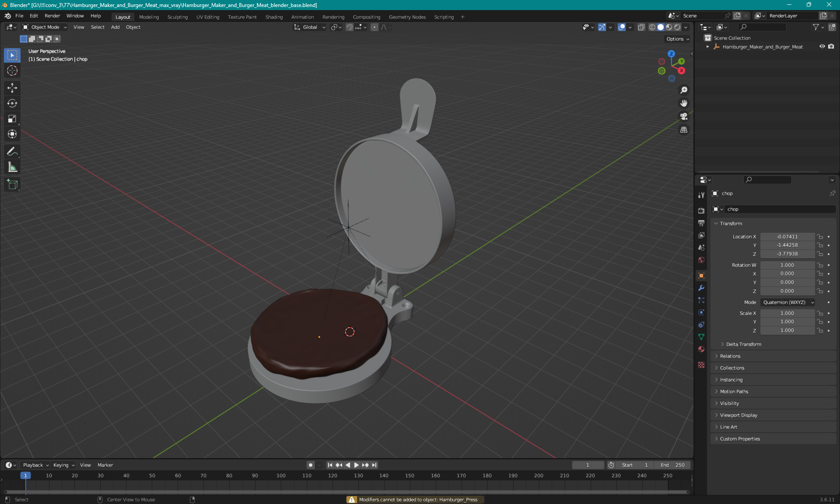
Task: Toggle lock on Scale Z
Action: (x=820, y=331)
